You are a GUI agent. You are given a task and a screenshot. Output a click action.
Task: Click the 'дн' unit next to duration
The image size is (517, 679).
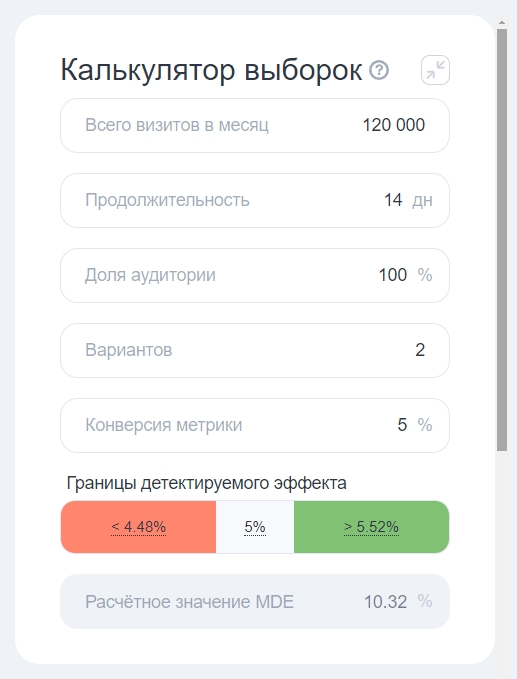tap(422, 200)
